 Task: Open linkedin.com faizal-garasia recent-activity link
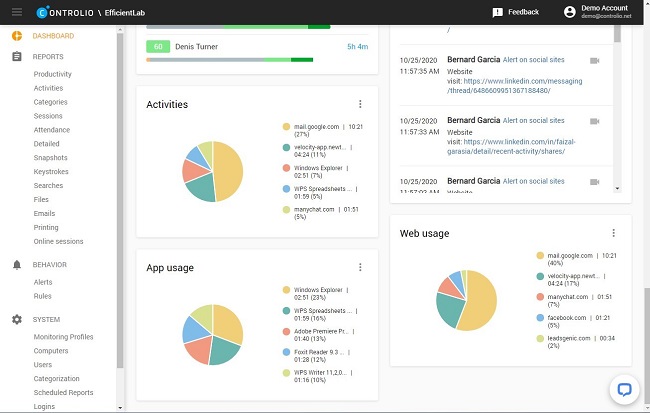[x=511, y=146]
